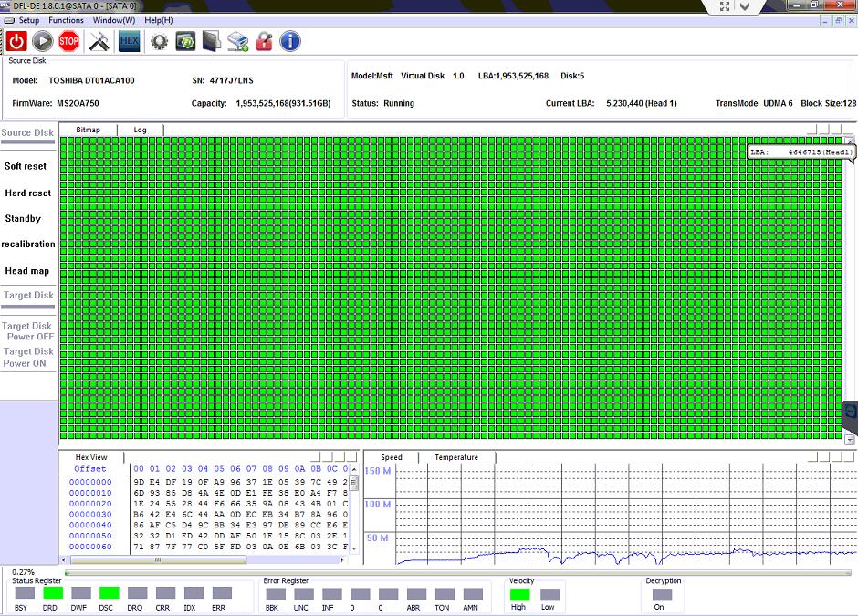Viewport: 858px width, 616px height.
Task: Click Soft reset in sidebar
Action: [26, 166]
